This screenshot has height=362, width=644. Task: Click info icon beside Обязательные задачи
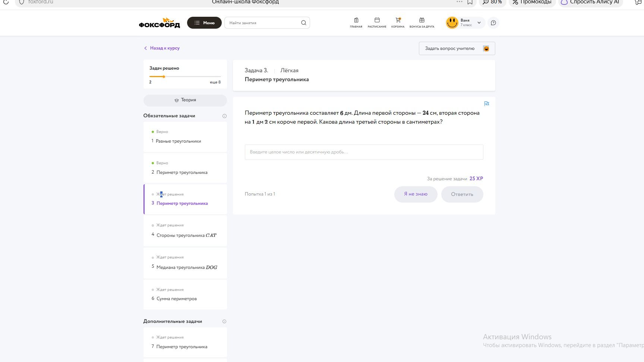coord(224,116)
